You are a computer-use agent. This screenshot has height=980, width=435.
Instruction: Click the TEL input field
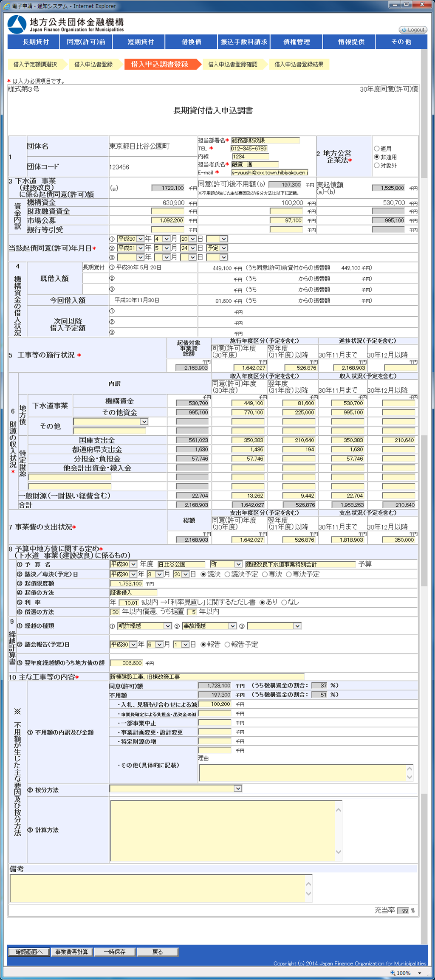(x=249, y=149)
